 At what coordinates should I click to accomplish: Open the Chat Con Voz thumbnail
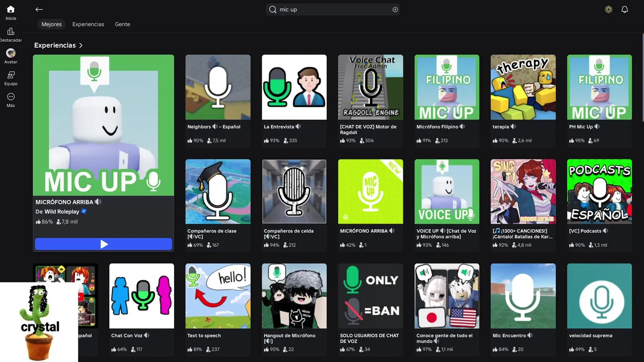click(142, 296)
